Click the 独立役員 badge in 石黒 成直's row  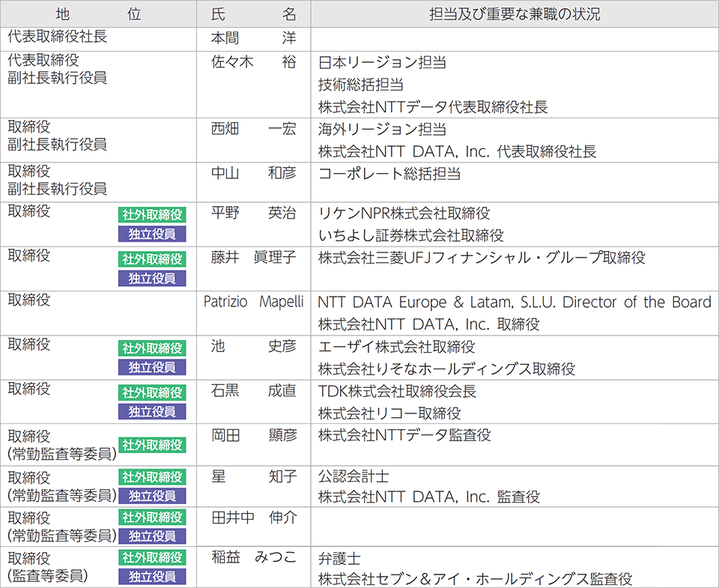152,412
